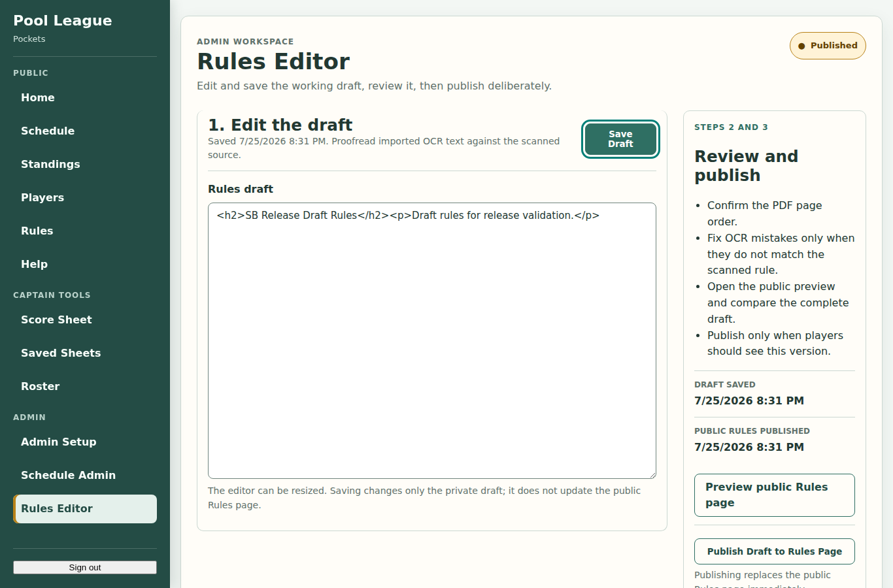Click the 'CAPTAIN TOOLS' section label

[52, 295]
